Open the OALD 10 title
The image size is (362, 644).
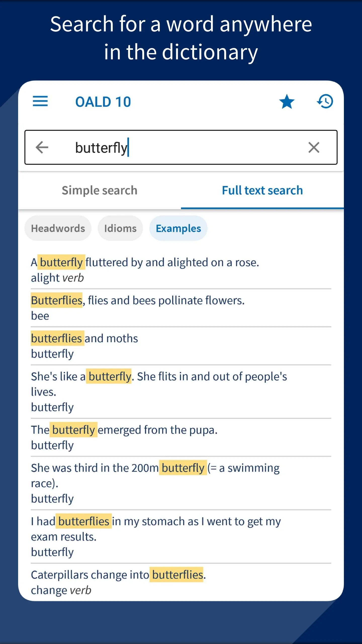[103, 102]
